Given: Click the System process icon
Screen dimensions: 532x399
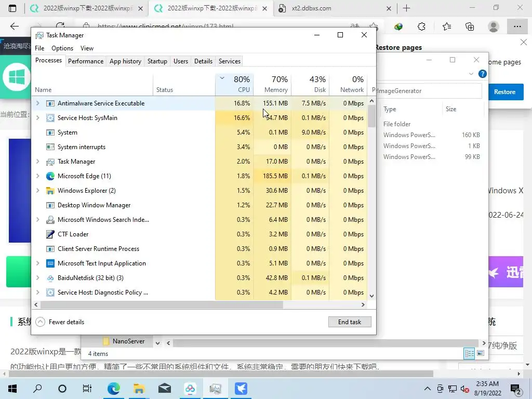Looking at the screenshot, I should (50, 132).
